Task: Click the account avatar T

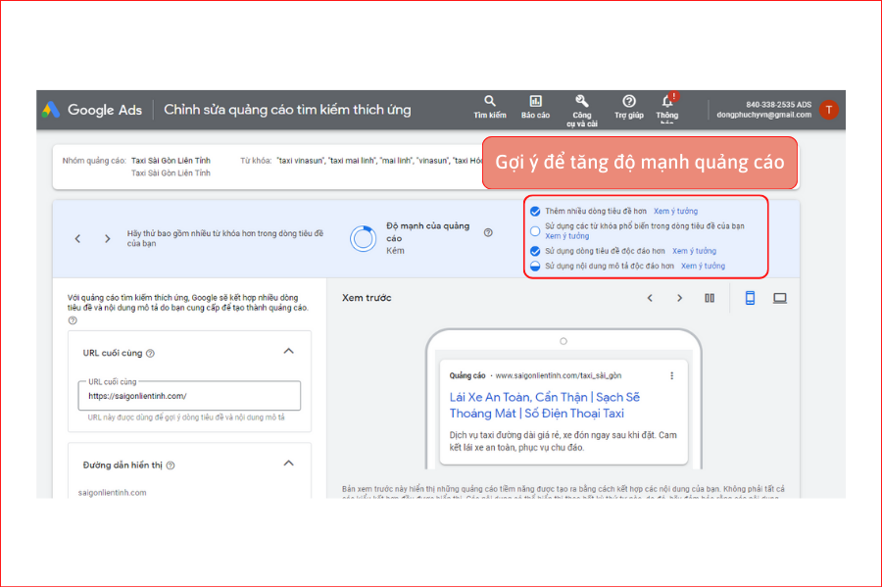Action: 828,110
